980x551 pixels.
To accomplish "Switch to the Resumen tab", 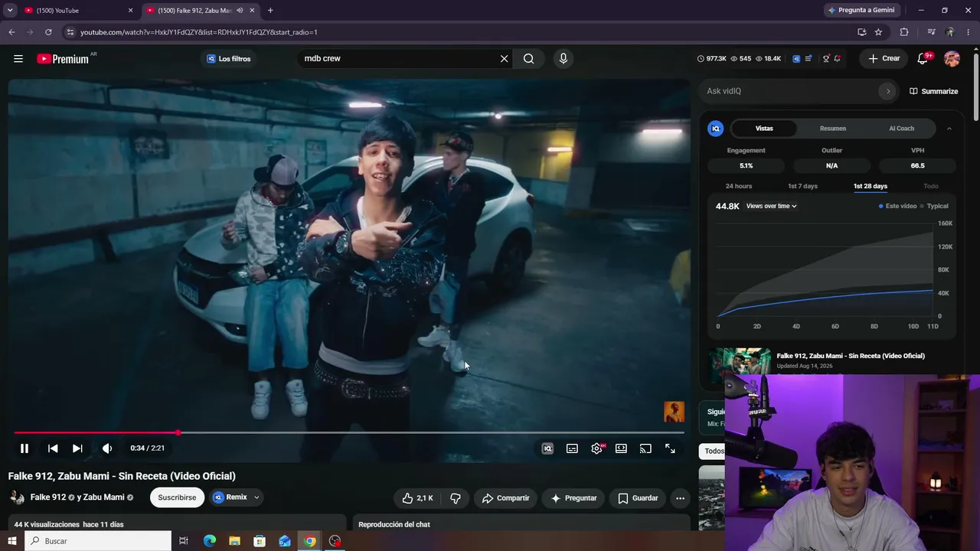I will pos(833,129).
